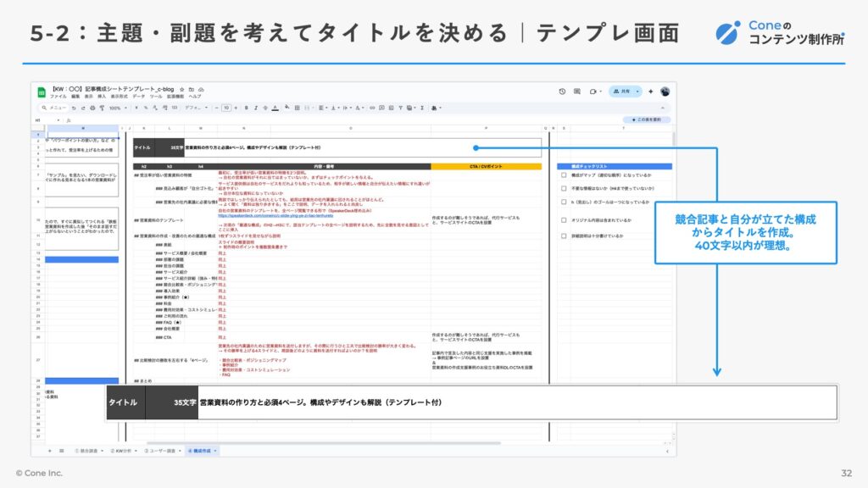
Task: Add a new sheet with plus icon
Action: (x=49, y=451)
